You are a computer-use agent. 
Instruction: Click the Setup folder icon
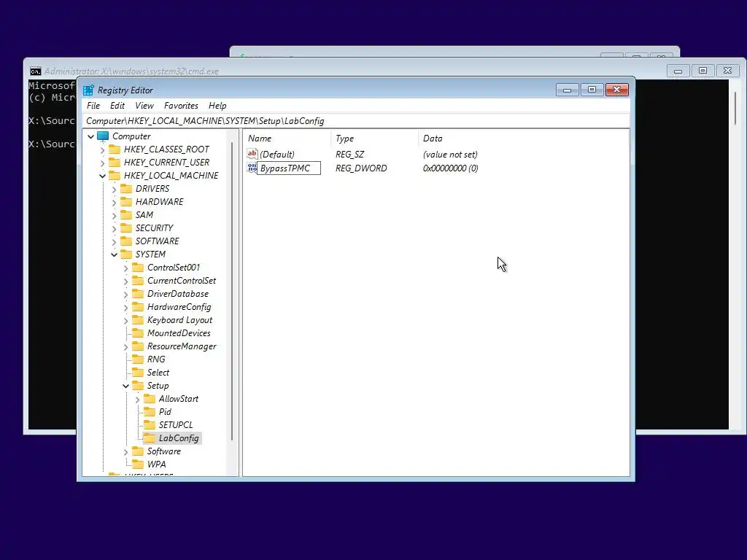click(138, 386)
